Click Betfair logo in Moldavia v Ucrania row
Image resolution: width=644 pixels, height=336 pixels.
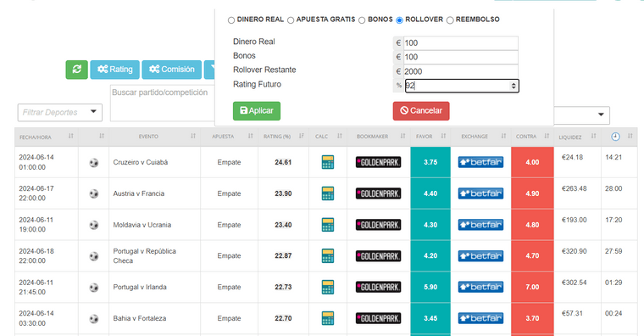tap(480, 225)
